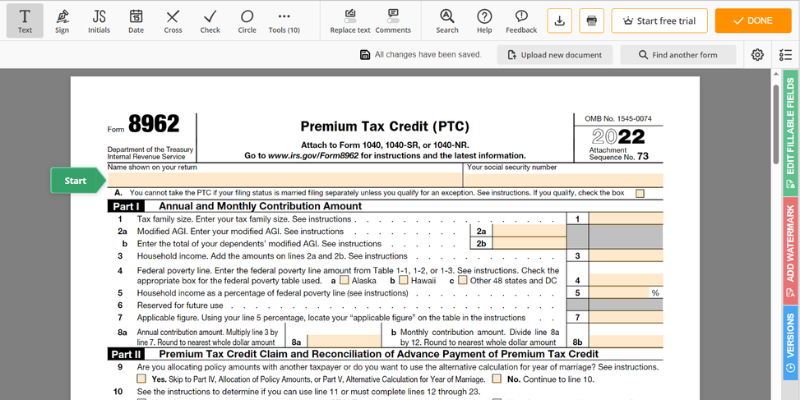The height and width of the screenshot is (400, 800).
Task: Check the Alaska poverty table box
Action: tap(342, 281)
